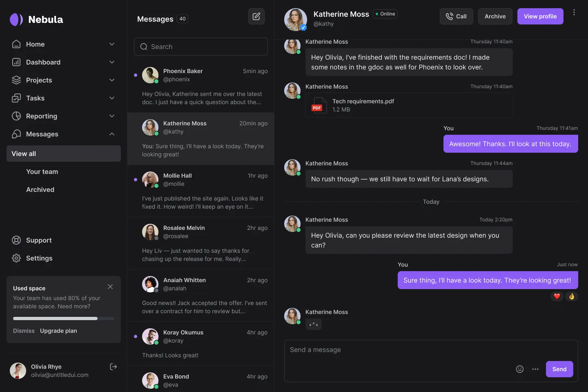The image size is (588, 392).
Task: Click the Nebula logo mark
Action: click(x=16, y=19)
